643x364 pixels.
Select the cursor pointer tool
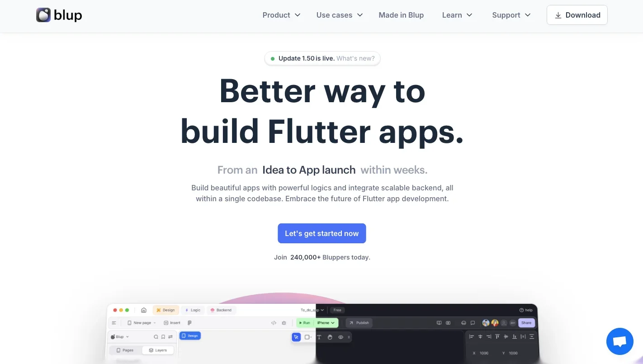point(296,337)
